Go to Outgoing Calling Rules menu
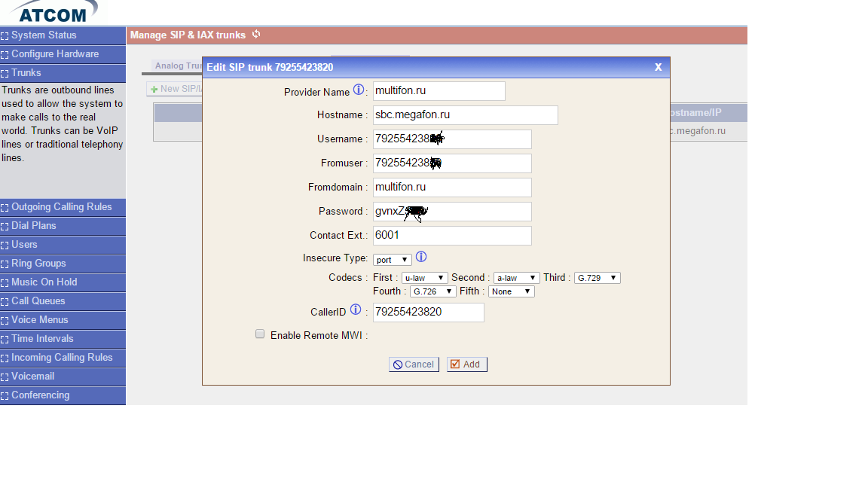 tap(63, 207)
